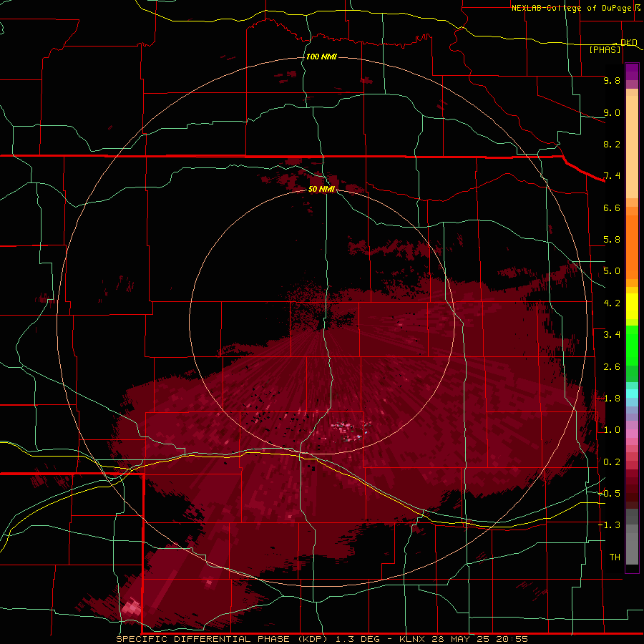
Task: Click the 4.2 value on the legend
Action: click(612, 303)
